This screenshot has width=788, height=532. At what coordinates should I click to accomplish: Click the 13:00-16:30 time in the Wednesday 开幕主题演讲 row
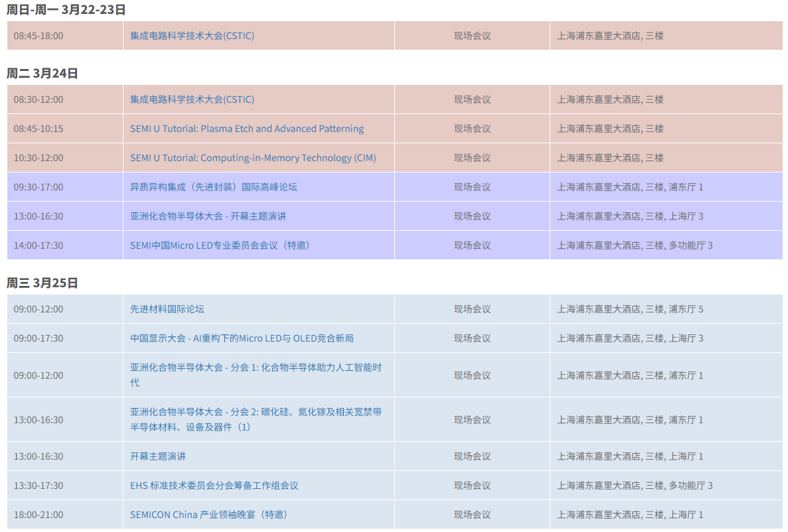(x=39, y=456)
